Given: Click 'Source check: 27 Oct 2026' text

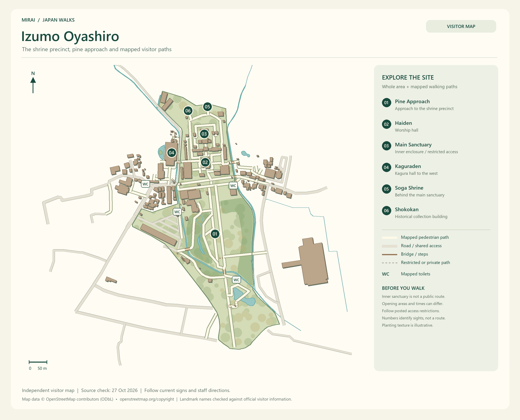Looking at the screenshot, I should pos(109,390).
